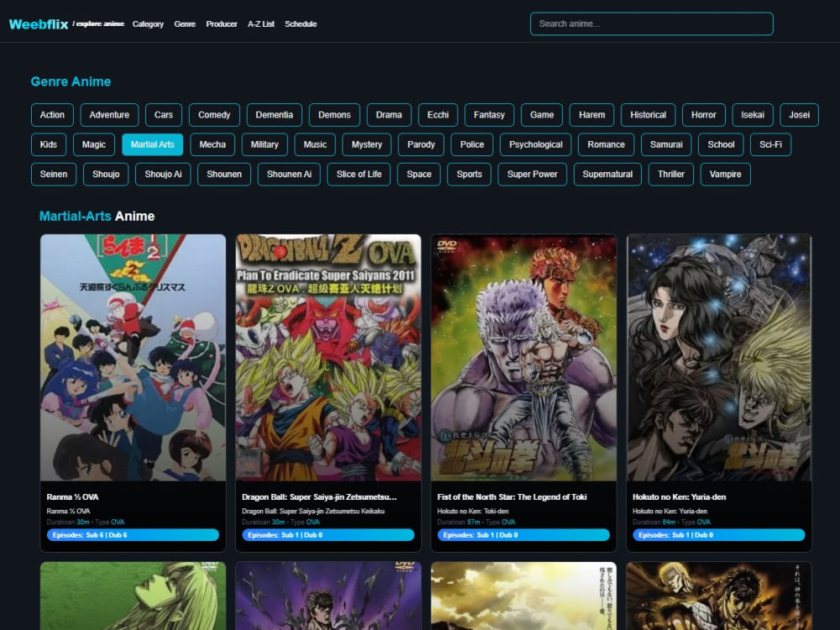Pick the Dementia genre tag

tap(275, 114)
